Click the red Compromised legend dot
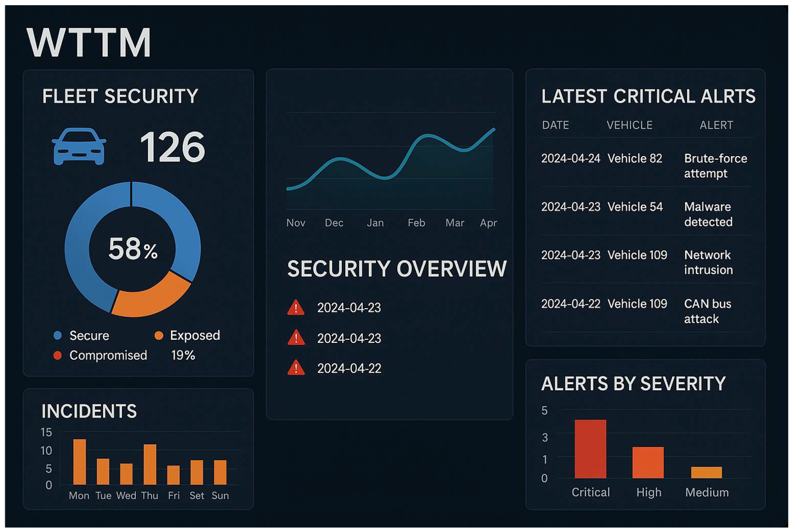 tap(58, 355)
